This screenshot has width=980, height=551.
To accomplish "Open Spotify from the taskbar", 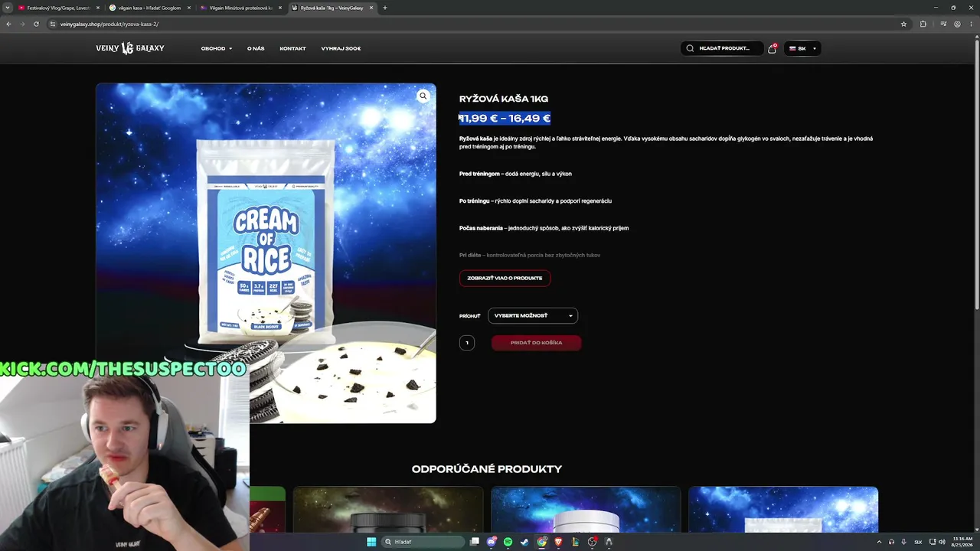I will pyautogui.click(x=508, y=542).
